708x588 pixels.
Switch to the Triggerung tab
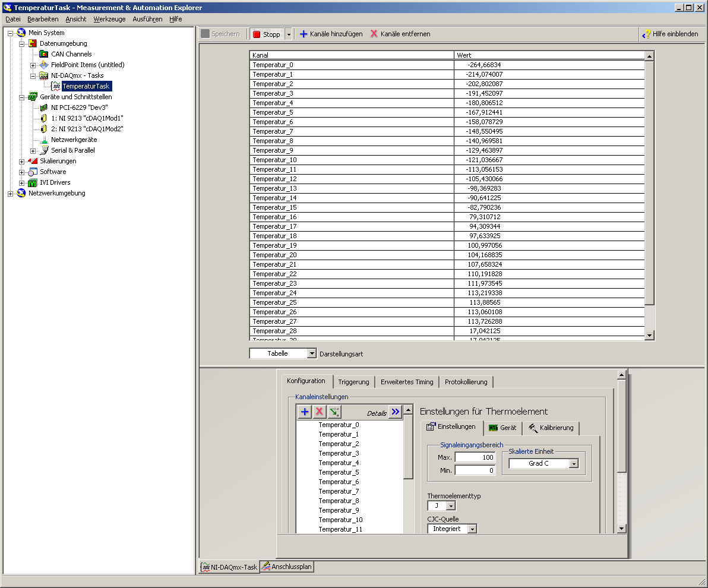pyautogui.click(x=353, y=382)
